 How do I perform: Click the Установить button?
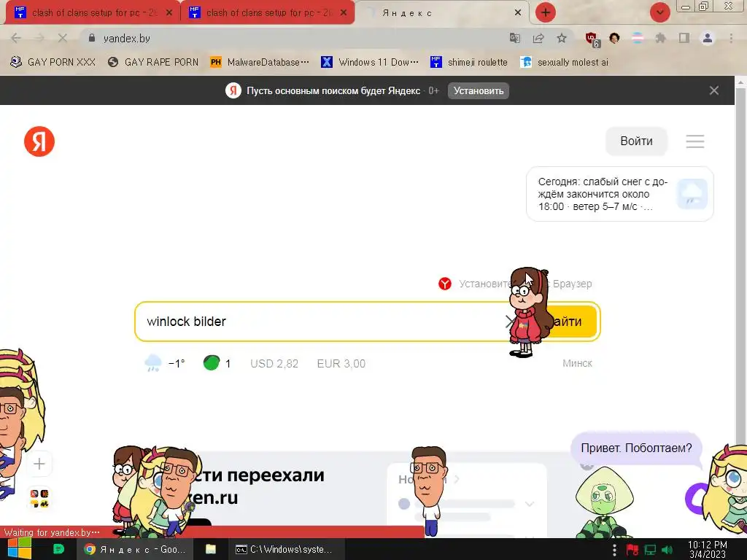(479, 90)
